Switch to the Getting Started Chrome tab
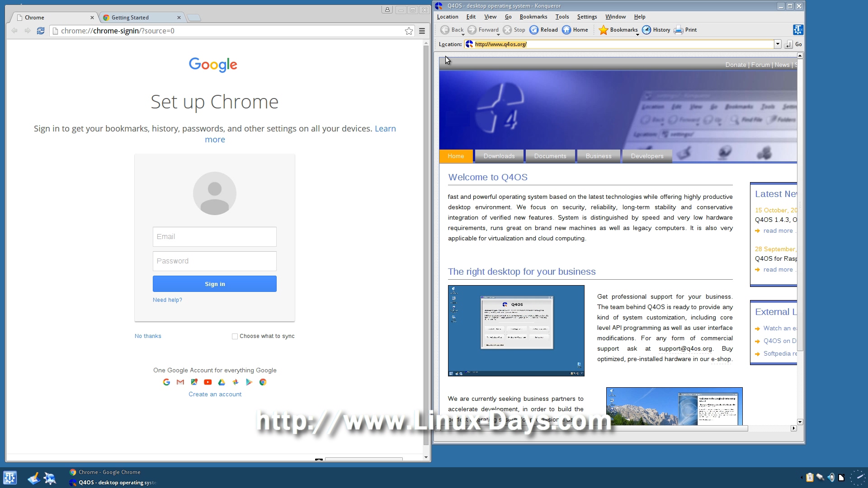 (142, 18)
